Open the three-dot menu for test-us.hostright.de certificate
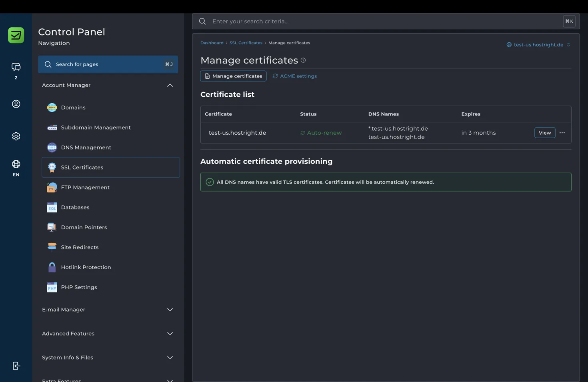 click(x=562, y=133)
